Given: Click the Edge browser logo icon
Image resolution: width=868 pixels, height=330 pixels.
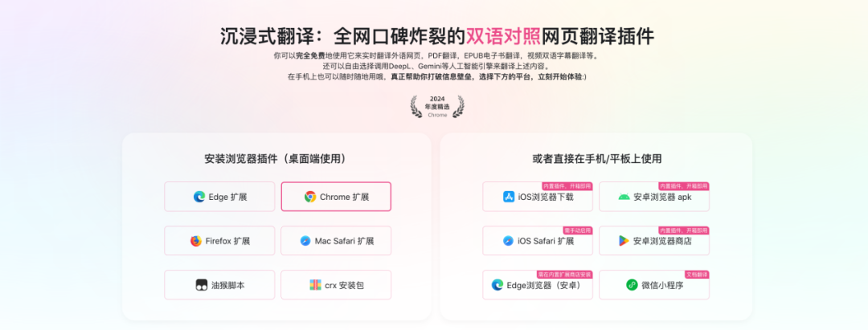Looking at the screenshot, I should [x=199, y=197].
